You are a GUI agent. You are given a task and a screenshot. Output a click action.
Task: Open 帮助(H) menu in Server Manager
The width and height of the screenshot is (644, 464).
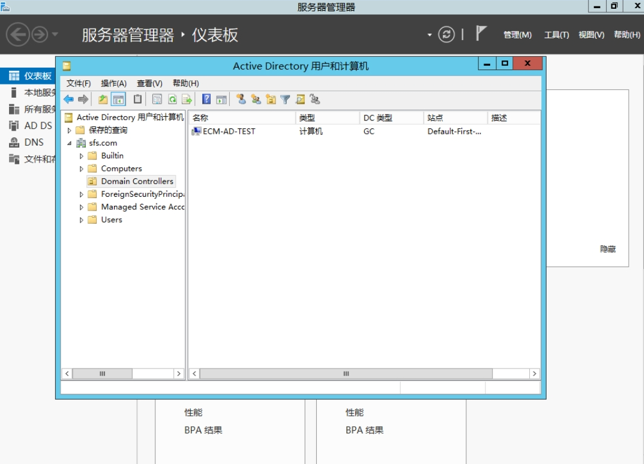pyautogui.click(x=627, y=35)
